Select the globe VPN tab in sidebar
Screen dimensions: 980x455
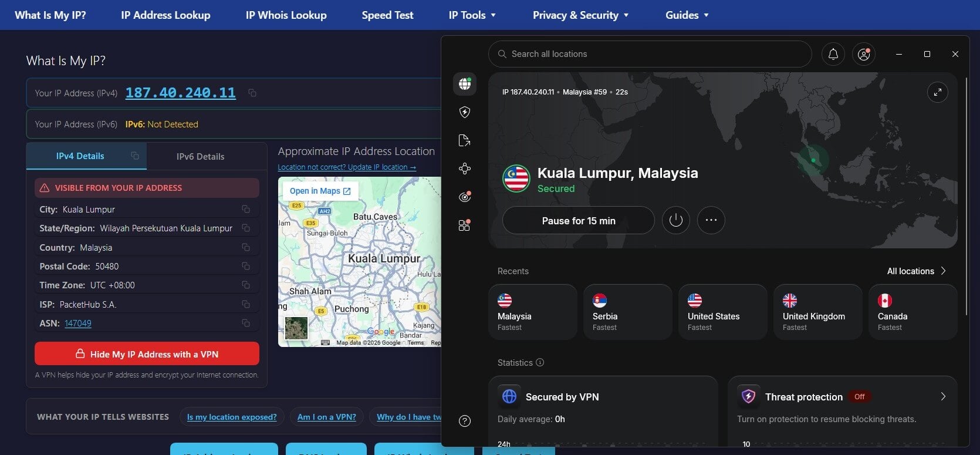[x=465, y=84]
